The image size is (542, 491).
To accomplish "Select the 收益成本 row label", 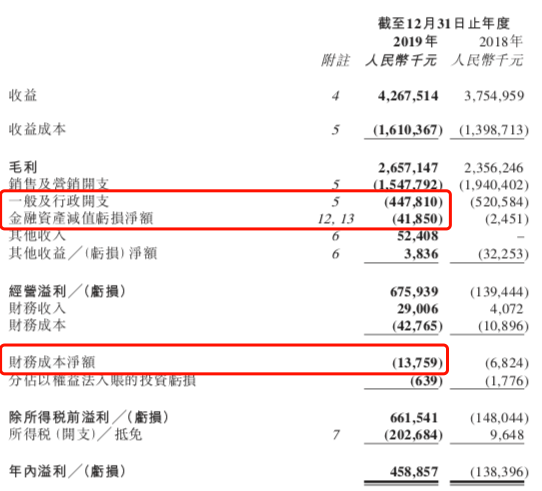I will [x=37, y=129].
